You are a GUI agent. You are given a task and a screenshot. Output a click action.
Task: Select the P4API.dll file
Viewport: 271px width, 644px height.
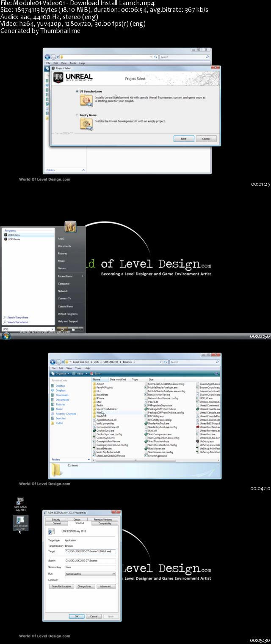(152, 402)
